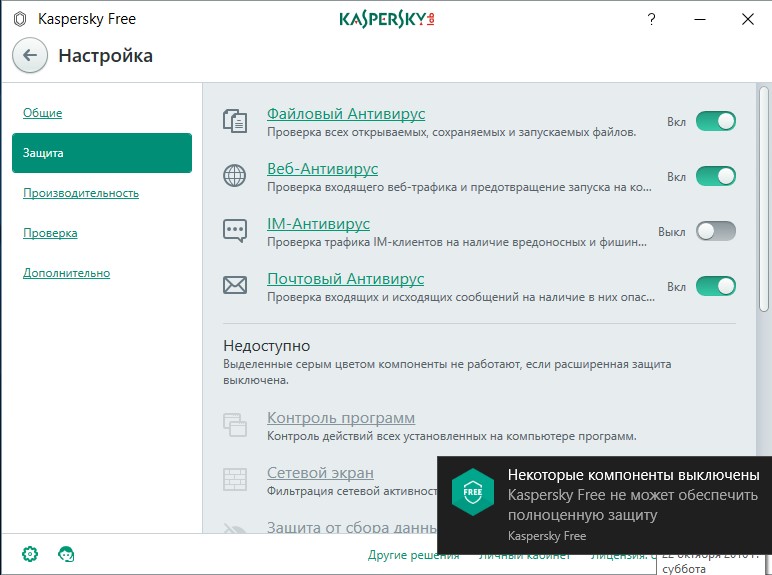Select the Защита settings section

(102, 153)
